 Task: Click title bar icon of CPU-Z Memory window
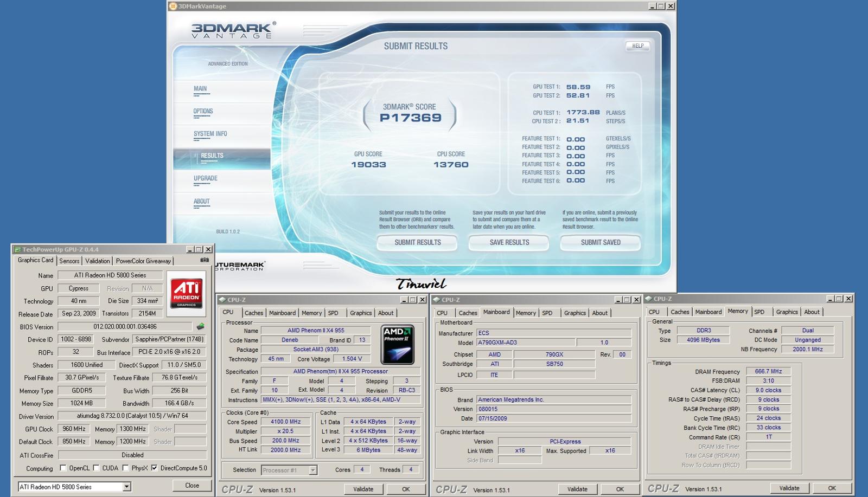pyautogui.click(x=648, y=299)
